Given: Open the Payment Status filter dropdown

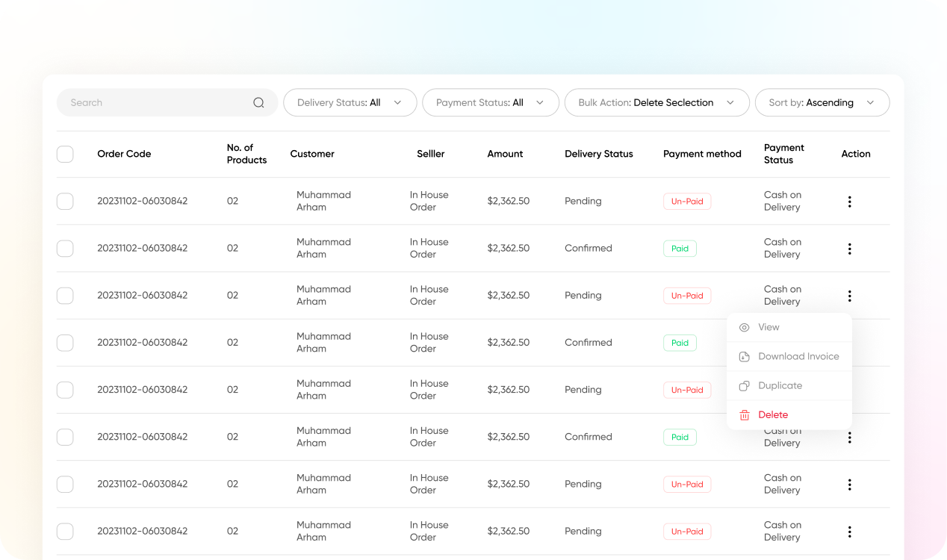Looking at the screenshot, I should click(491, 103).
